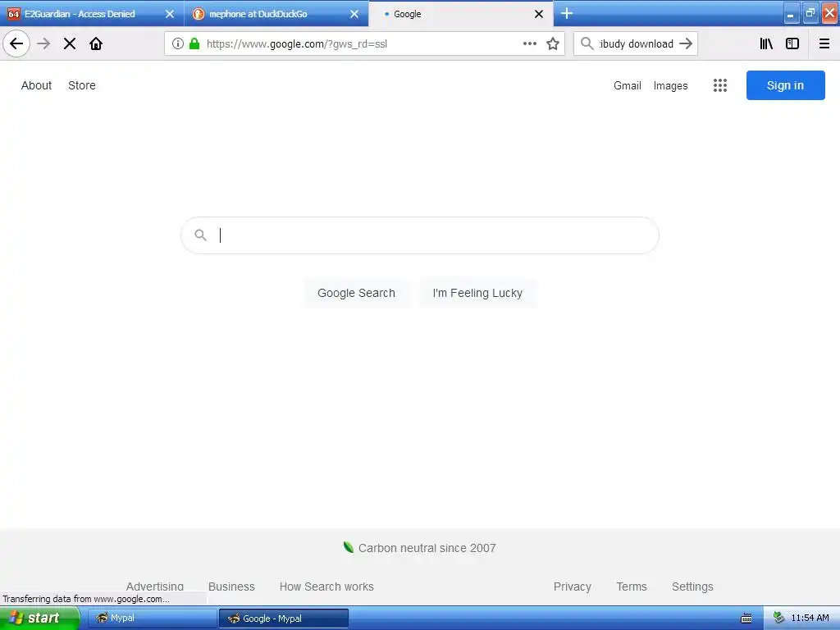Image resolution: width=840 pixels, height=630 pixels.
Task: Open the About link
Action: point(36,85)
